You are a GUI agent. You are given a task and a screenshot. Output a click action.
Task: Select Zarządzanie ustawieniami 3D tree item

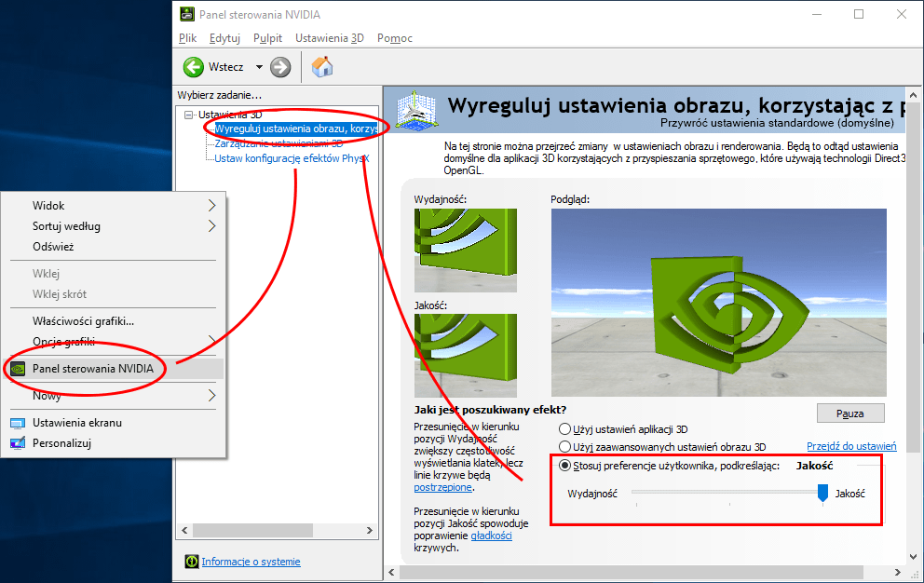click(x=279, y=143)
